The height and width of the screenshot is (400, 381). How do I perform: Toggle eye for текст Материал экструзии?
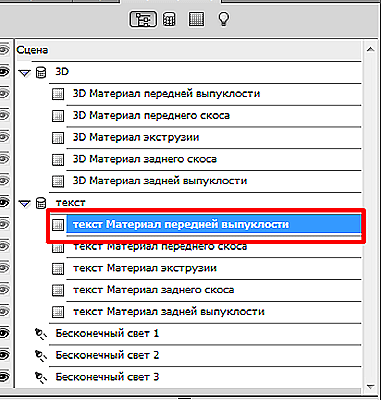(4, 268)
